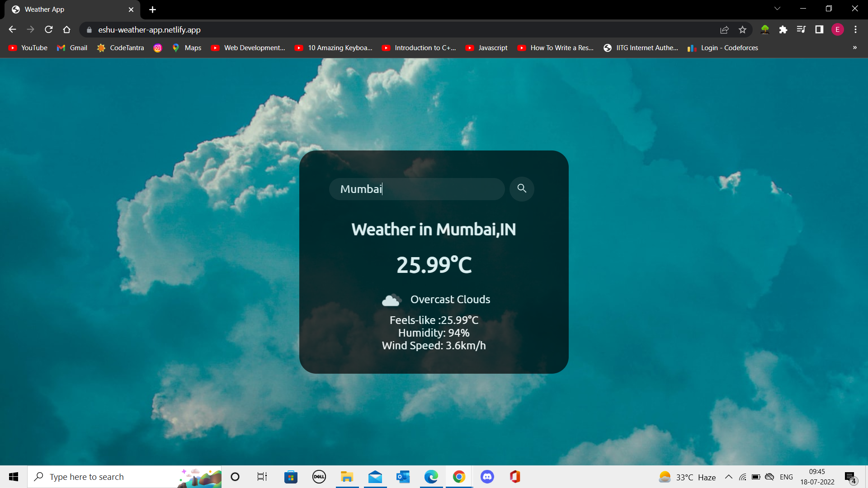Click the Chrome profile avatar

pyautogui.click(x=838, y=29)
